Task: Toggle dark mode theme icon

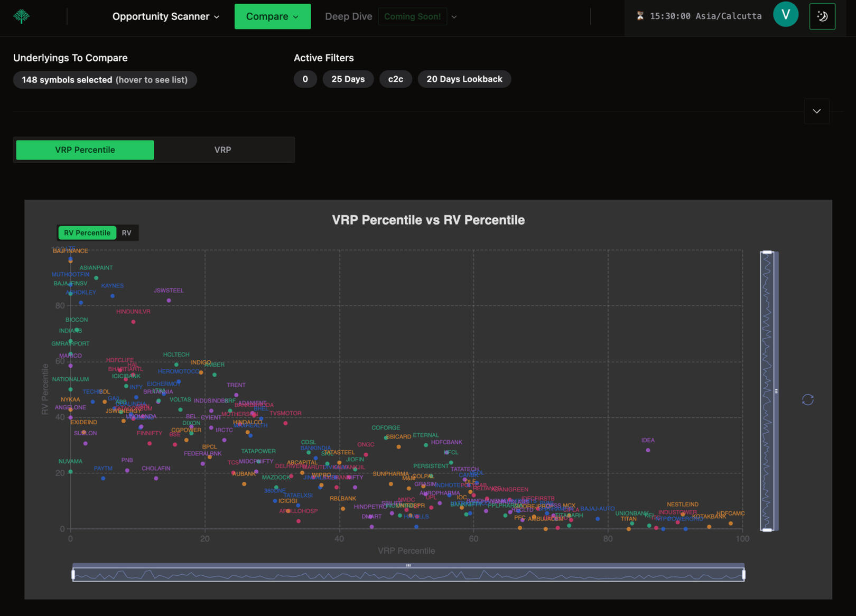Action: click(822, 16)
